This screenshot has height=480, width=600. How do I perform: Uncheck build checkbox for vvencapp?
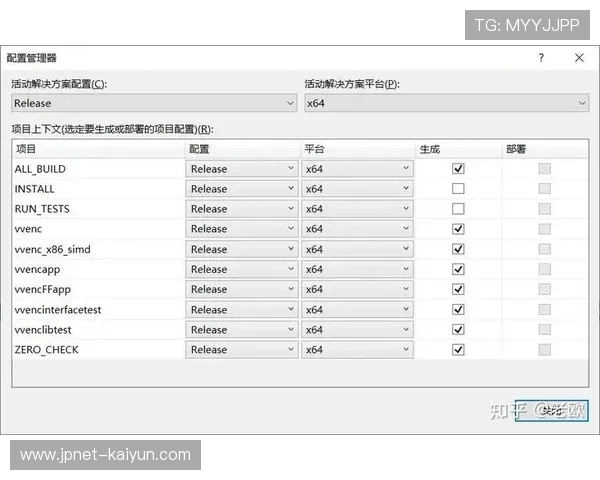click(458, 269)
